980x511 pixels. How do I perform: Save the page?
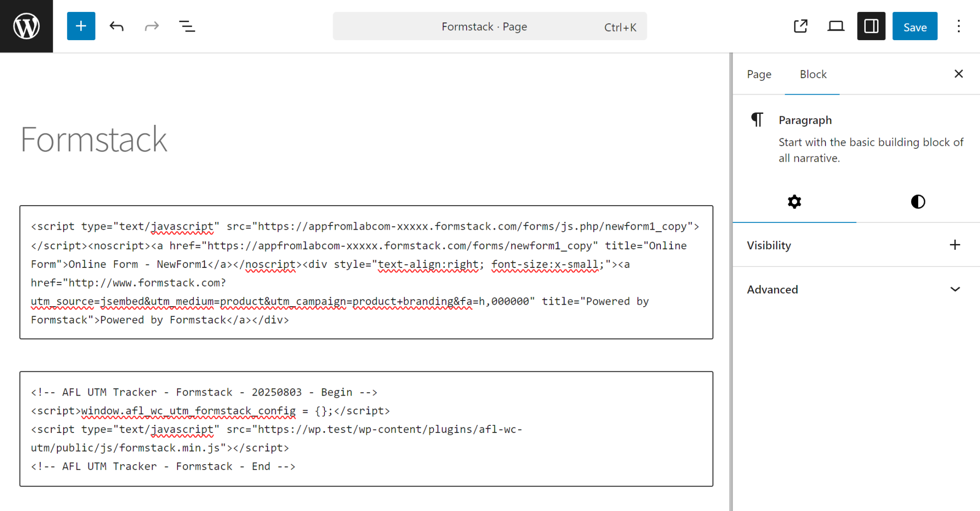(915, 26)
